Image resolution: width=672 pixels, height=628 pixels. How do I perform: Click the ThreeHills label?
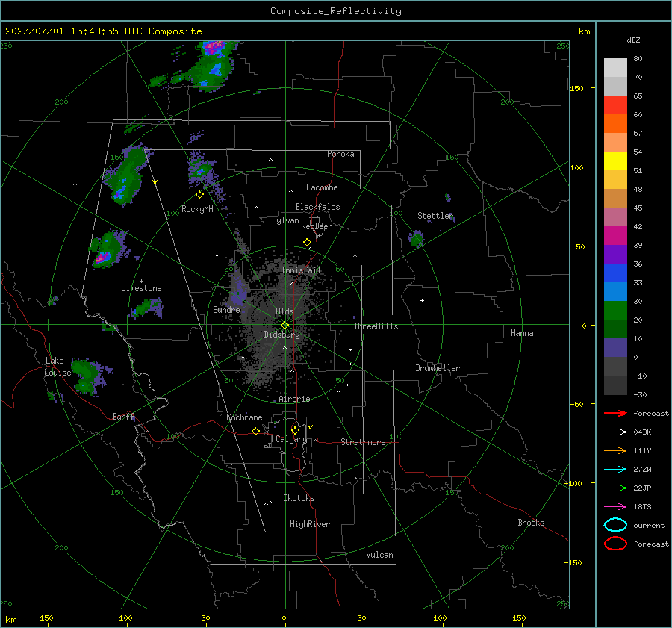(x=376, y=326)
